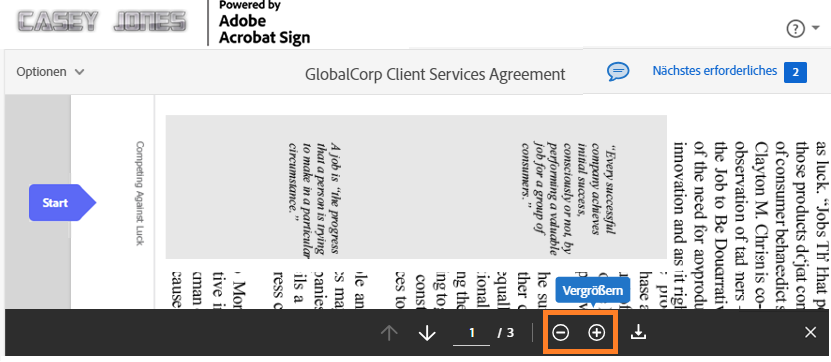Click the Adobe Acrobat Sign branding
831x362 pixels.
(x=264, y=22)
